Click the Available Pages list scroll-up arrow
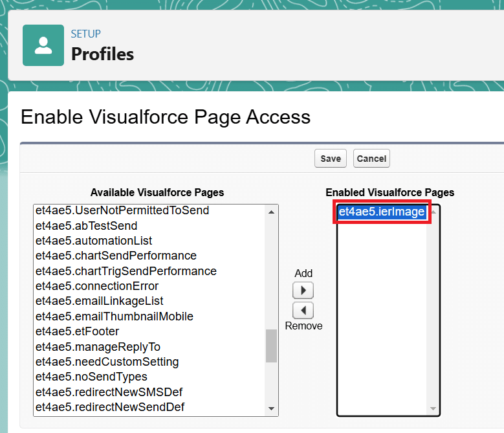This screenshot has height=433, width=504. coord(271,212)
